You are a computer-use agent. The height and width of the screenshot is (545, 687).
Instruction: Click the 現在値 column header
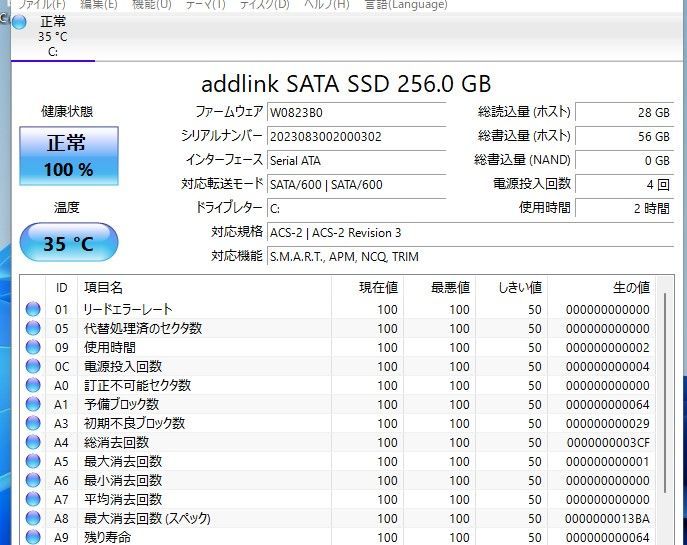point(367,287)
